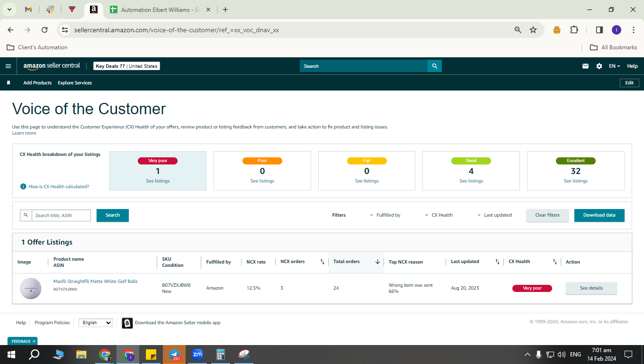Click the top Seller Central search field

coord(364,66)
